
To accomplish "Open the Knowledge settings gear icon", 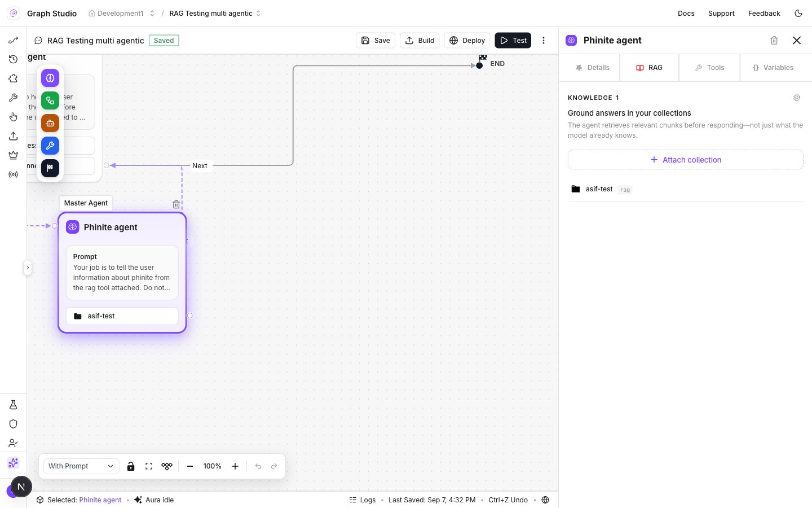I will pos(797,98).
